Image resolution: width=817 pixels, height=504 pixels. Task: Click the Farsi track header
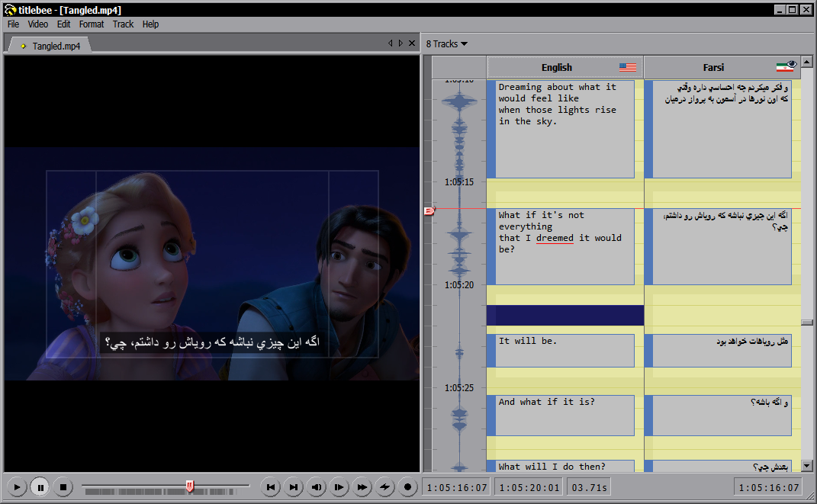(x=722, y=67)
